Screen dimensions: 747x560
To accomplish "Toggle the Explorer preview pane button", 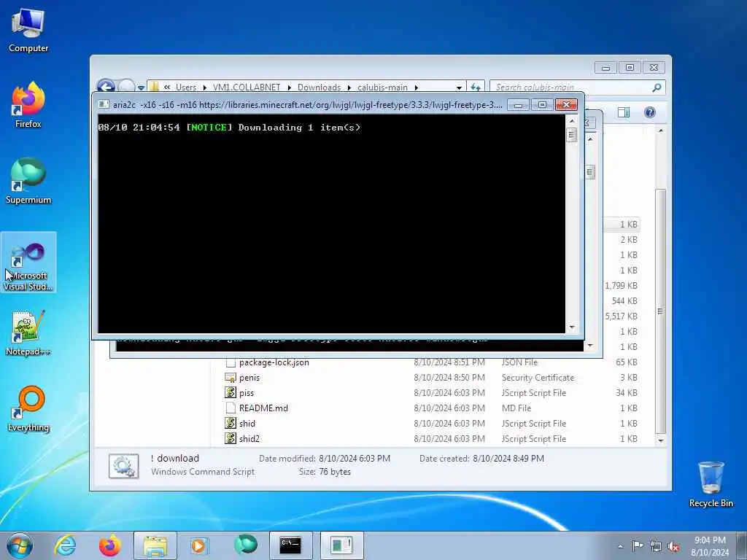I will [x=624, y=112].
